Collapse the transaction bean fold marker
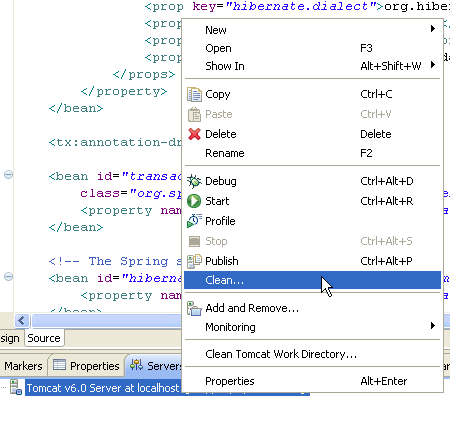Viewport: 450px width, 426px height. point(8,174)
